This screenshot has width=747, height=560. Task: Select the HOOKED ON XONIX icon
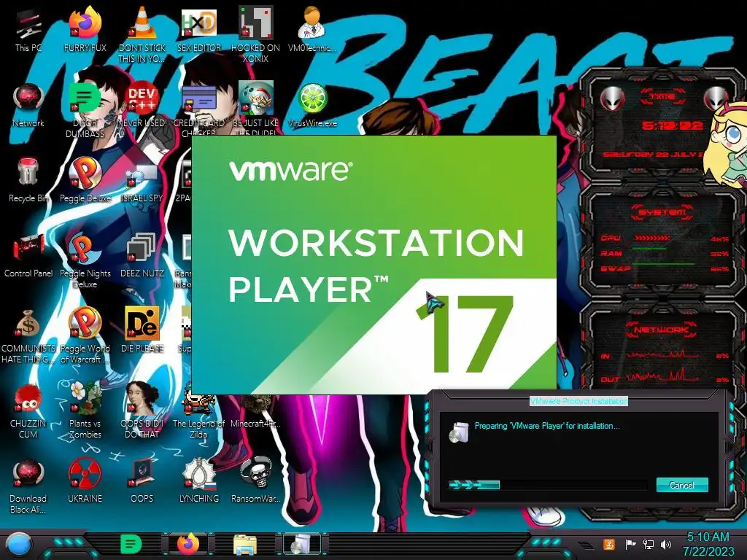(x=255, y=34)
